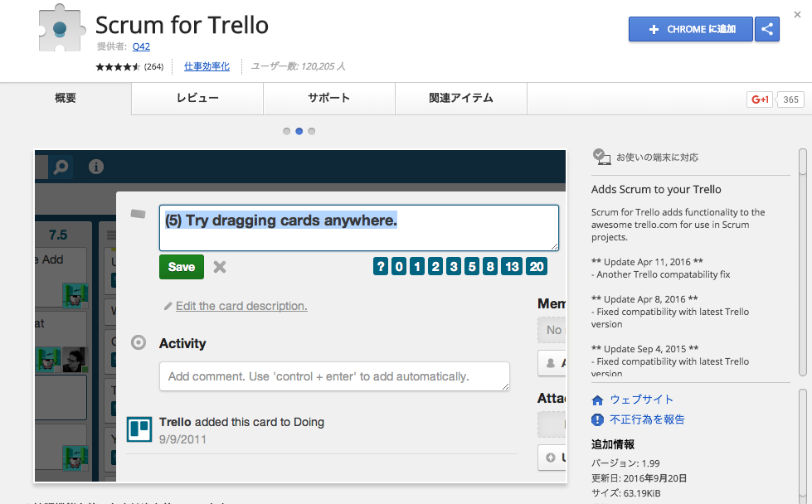The height and width of the screenshot is (504, 812).
Task: Click the description panel scrollbar
Action: [x=803, y=249]
